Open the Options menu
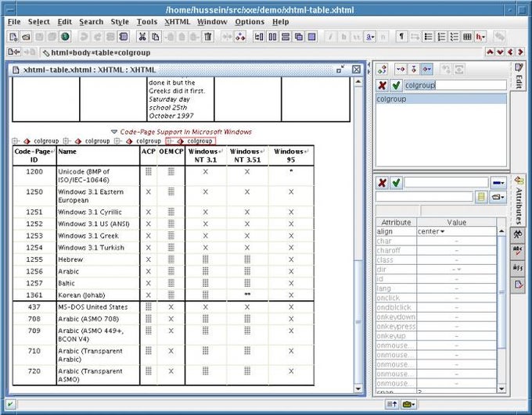 (250, 22)
